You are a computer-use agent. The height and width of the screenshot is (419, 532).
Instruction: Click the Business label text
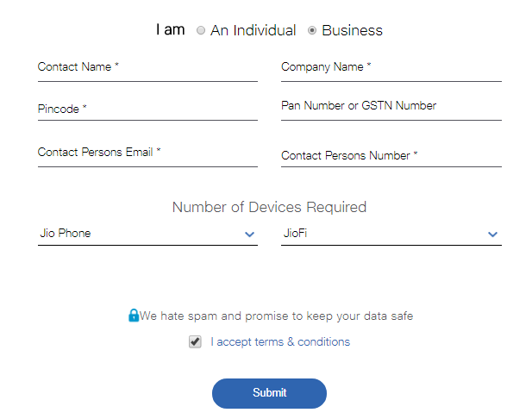(x=352, y=30)
